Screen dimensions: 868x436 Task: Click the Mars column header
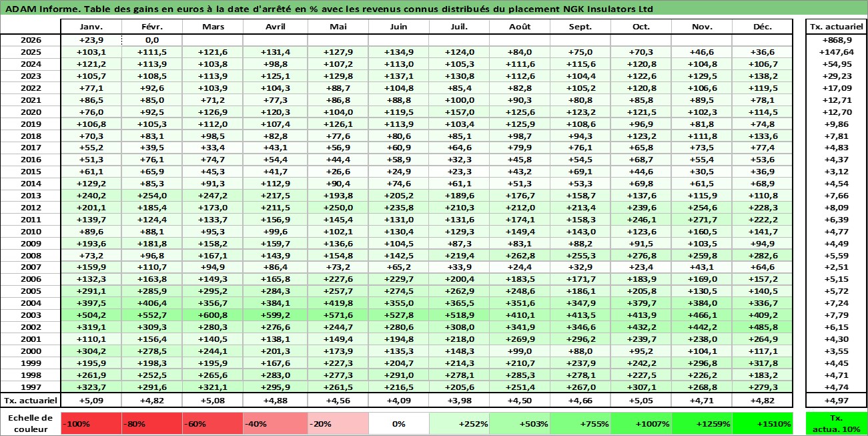coord(212,27)
